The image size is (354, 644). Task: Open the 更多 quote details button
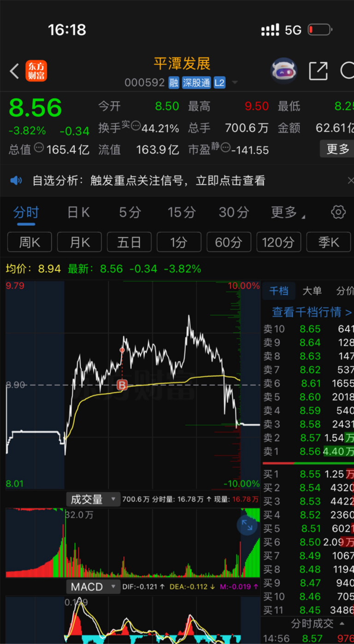(337, 149)
